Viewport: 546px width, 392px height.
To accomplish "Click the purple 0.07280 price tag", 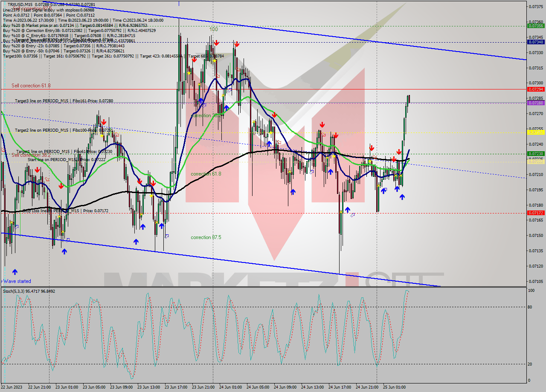I will [x=535, y=103].
